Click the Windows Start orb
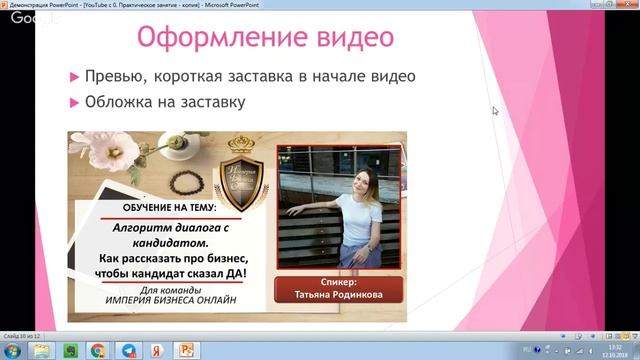Viewport: 640px width, 360px height. (x=11, y=351)
